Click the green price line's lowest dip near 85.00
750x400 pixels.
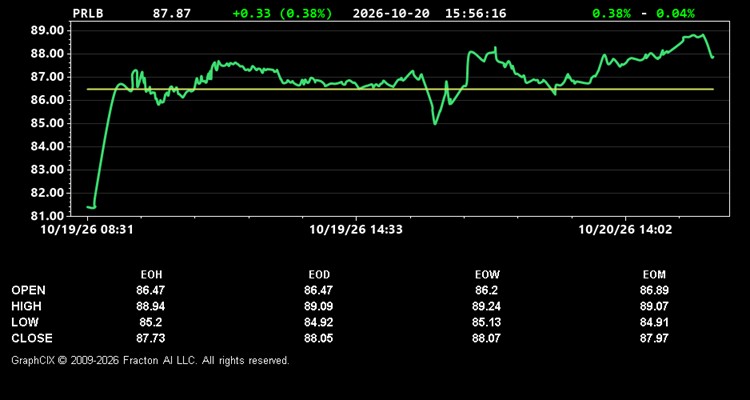point(435,123)
